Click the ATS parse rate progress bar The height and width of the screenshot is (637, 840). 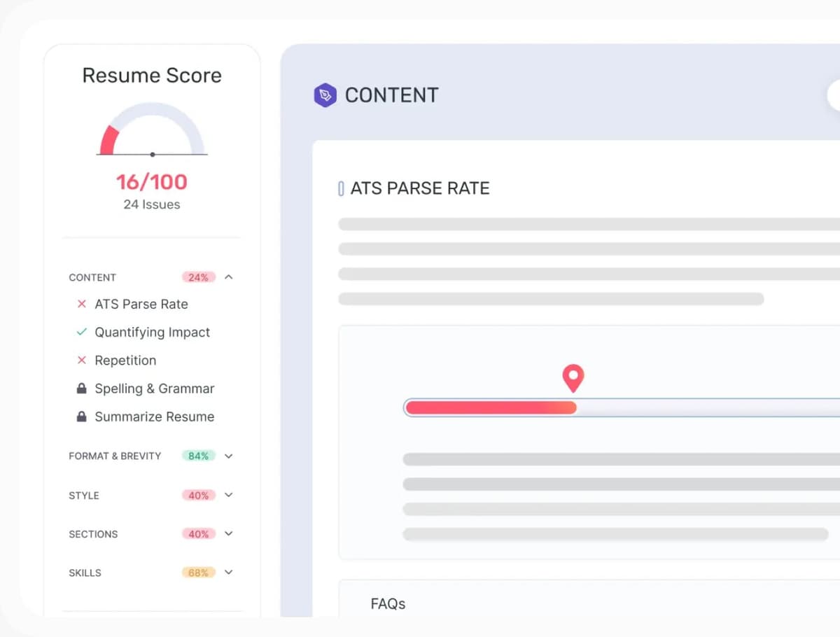coord(622,407)
